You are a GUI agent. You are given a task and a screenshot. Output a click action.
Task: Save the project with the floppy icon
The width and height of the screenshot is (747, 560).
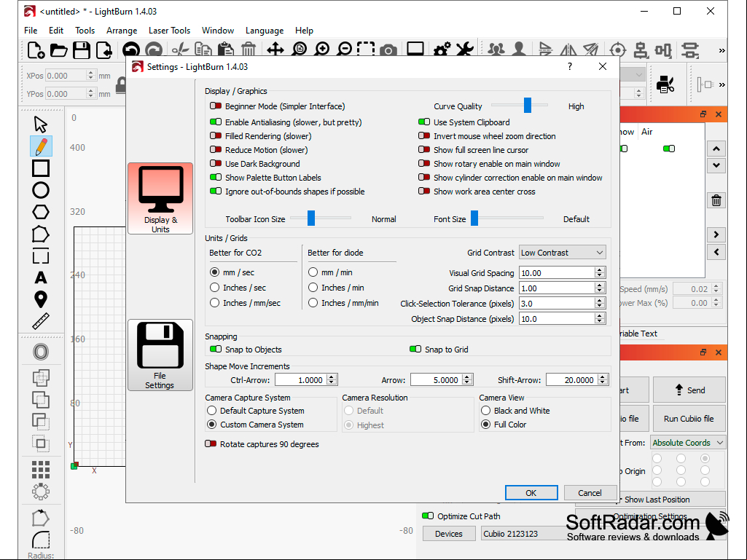[x=82, y=50]
